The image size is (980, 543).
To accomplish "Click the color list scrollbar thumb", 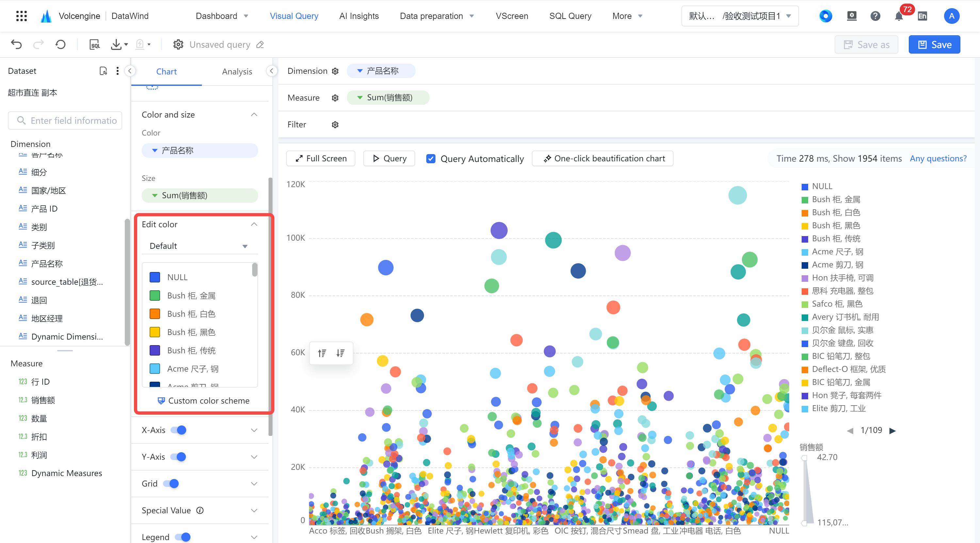I will [254, 270].
